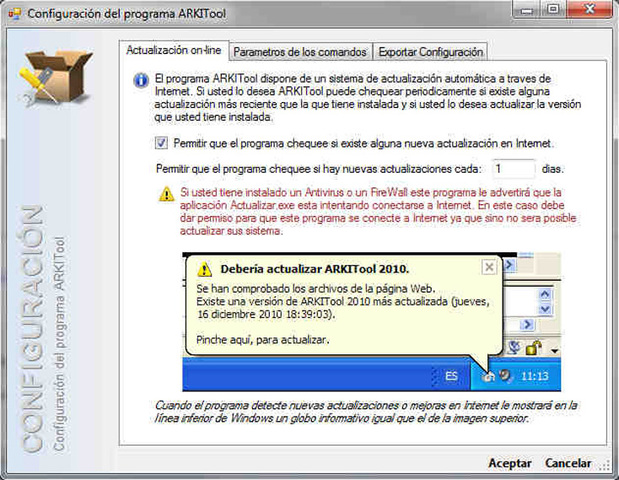
Task: Click the vertical CONFIGURACIÓN heading text
Action: tap(32, 328)
